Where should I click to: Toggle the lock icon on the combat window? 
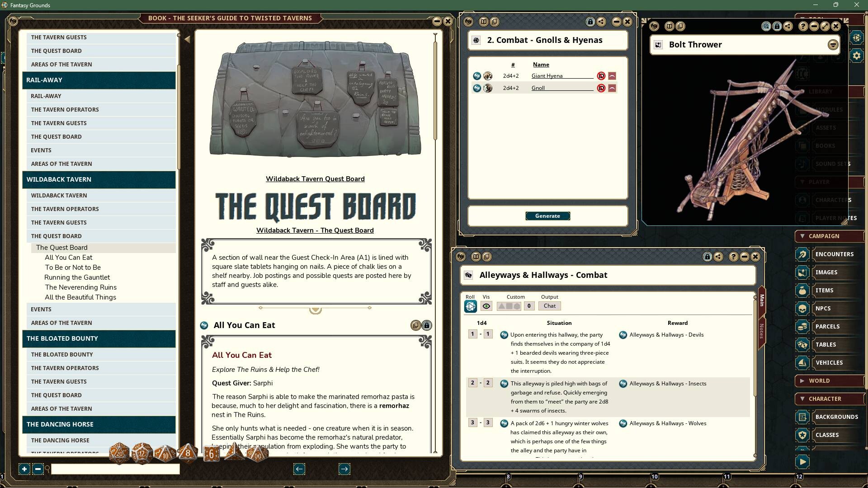pos(590,21)
